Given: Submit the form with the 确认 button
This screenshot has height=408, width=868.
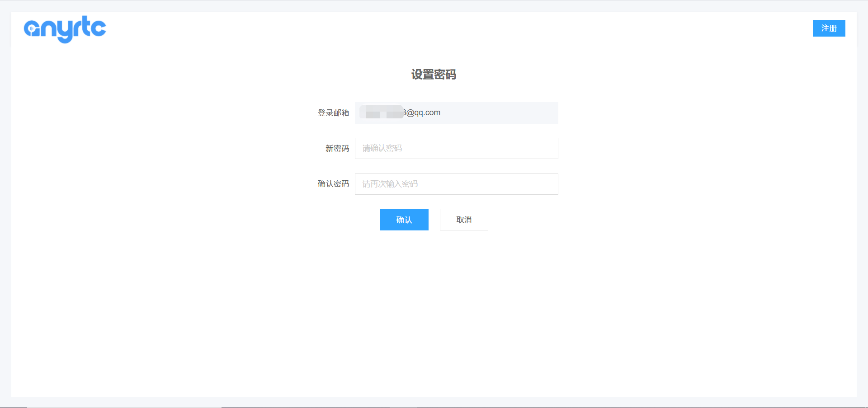Looking at the screenshot, I should coord(404,220).
